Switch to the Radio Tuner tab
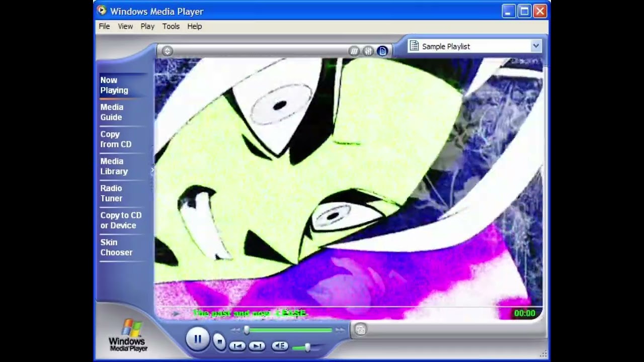The image size is (644, 362). pyautogui.click(x=122, y=193)
